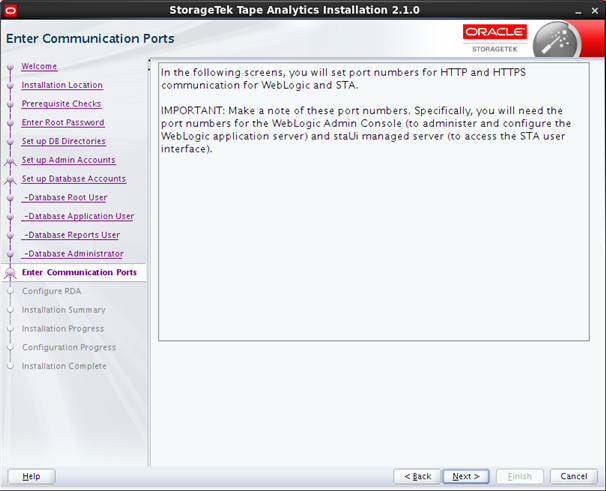Go back with the Back button
606x491 pixels.
pos(417,476)
